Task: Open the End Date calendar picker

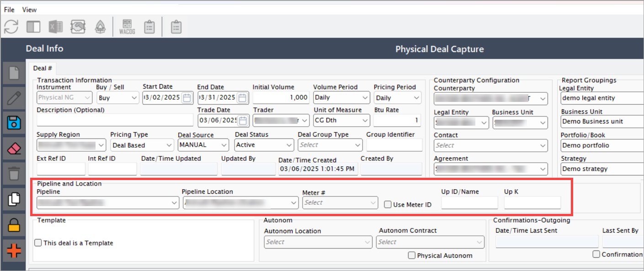Action: 242,98
